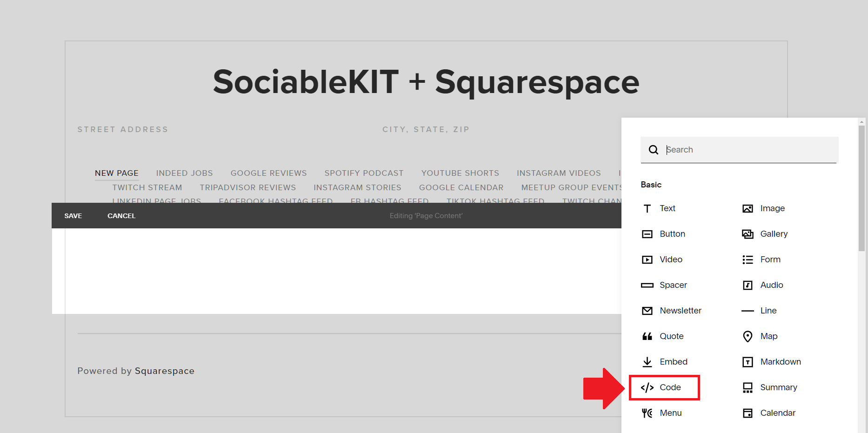Add an Image block
This screenshot has width=868, height=433.
(x=772, y=208)
